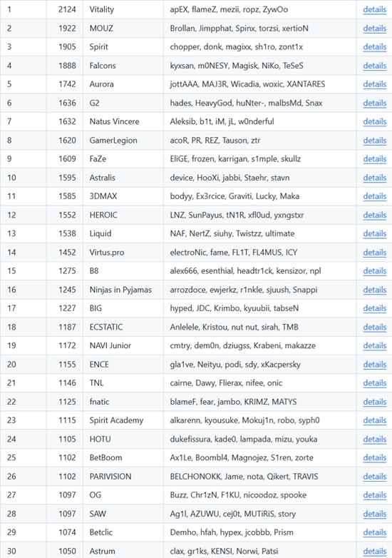Select the BetBoom roster cell
Image resolution: width=392 pixels, height=558 pixels.
pyautogui.click(x=260, y=457)
